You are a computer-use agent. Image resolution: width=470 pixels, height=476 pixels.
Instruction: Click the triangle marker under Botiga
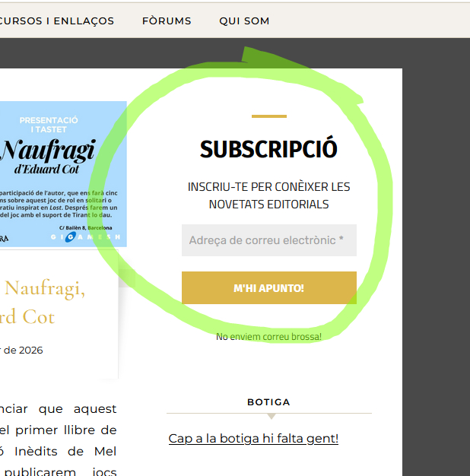pos(272,416)
